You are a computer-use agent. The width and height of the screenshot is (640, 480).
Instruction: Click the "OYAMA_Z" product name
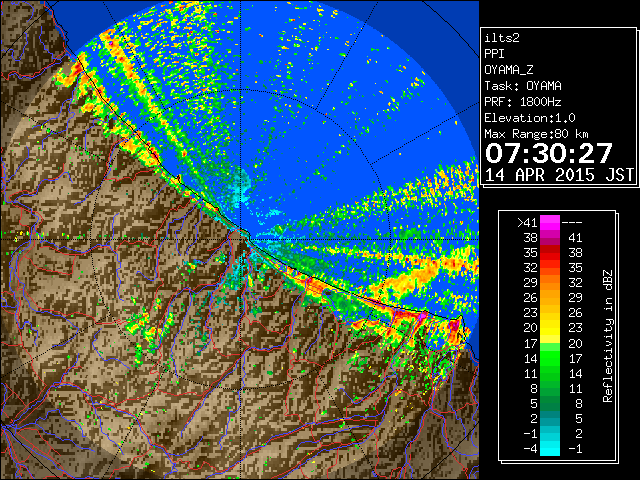tap(509, 70)
